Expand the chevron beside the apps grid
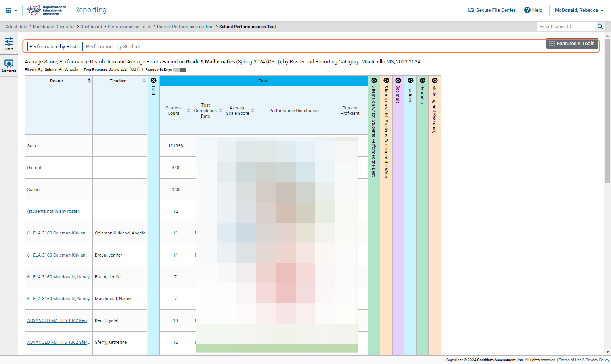This screenshot has width=611, height=364. [16, 10]
